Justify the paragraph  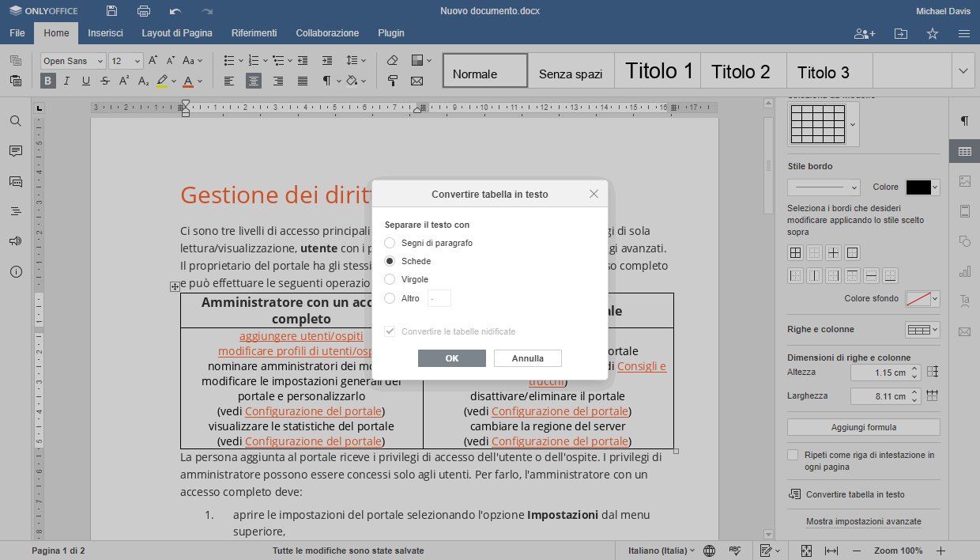coord(303,81)
